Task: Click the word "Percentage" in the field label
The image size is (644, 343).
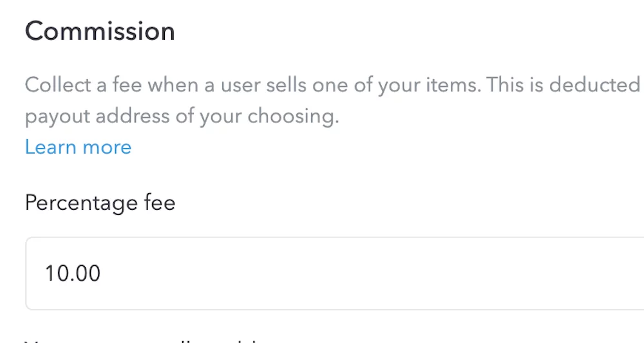Action: 80,203
